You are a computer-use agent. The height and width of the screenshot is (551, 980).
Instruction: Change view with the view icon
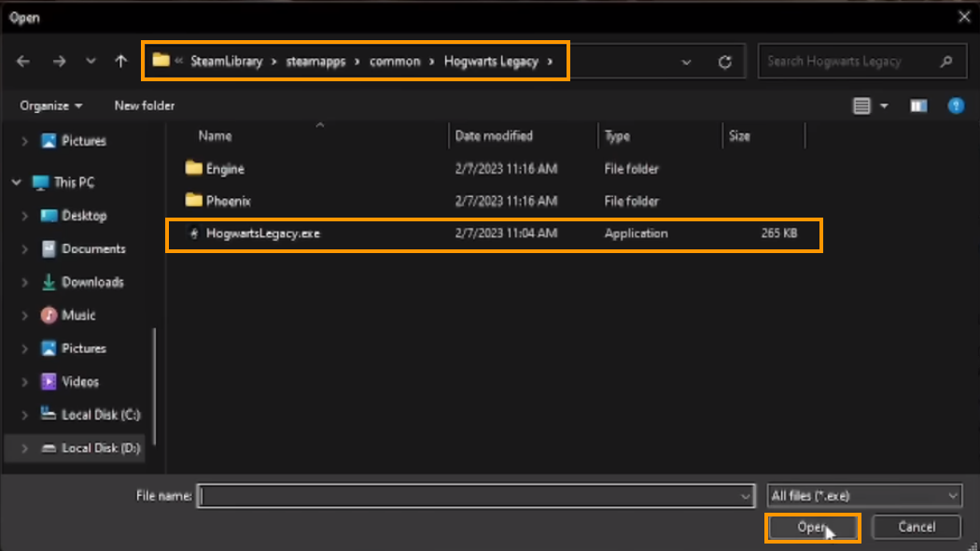coord(861,106)
